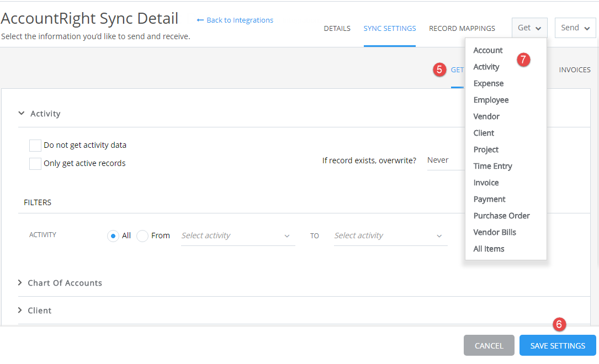Choose Time Entry from the Get menu
599x364 pixels.
coord(493,166)
